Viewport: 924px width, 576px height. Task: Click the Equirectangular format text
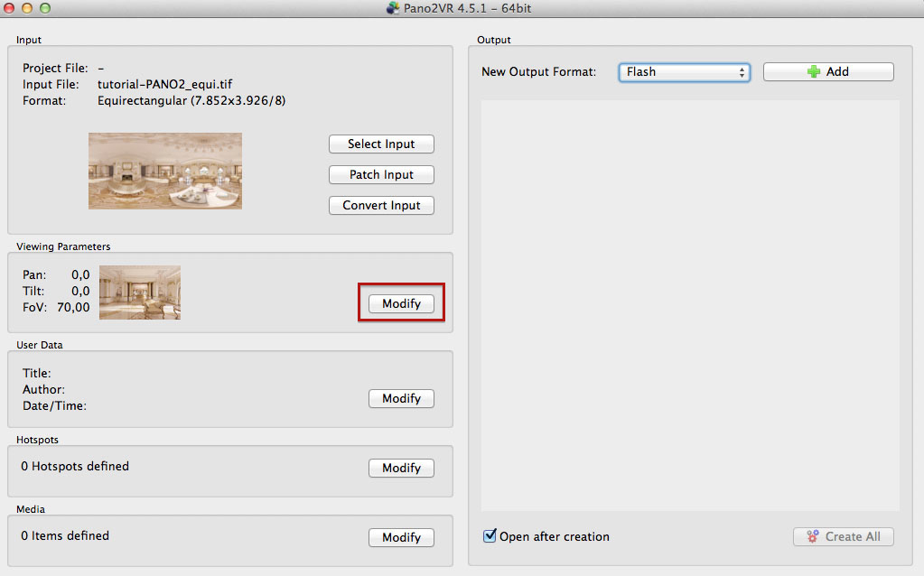[x=191, y=101]
